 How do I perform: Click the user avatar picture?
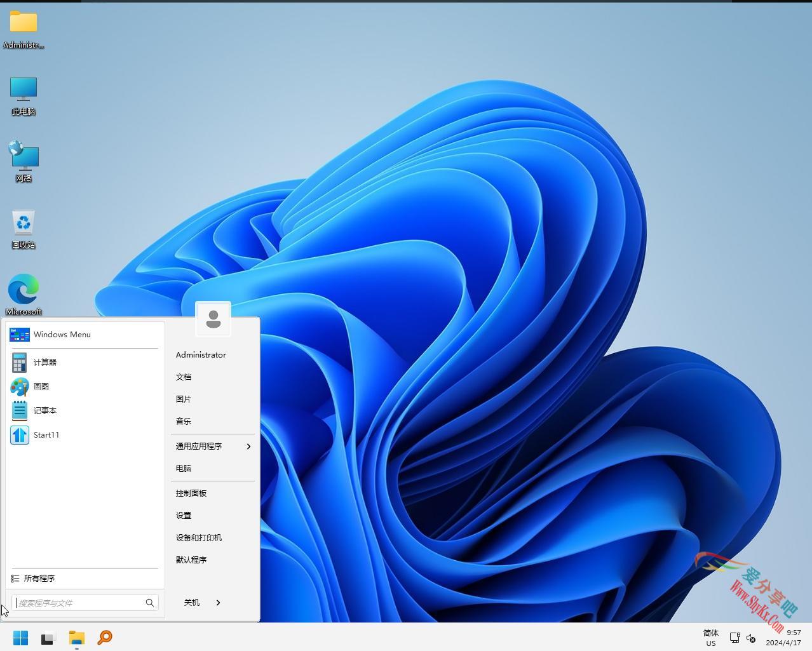[x=213, y=319]
